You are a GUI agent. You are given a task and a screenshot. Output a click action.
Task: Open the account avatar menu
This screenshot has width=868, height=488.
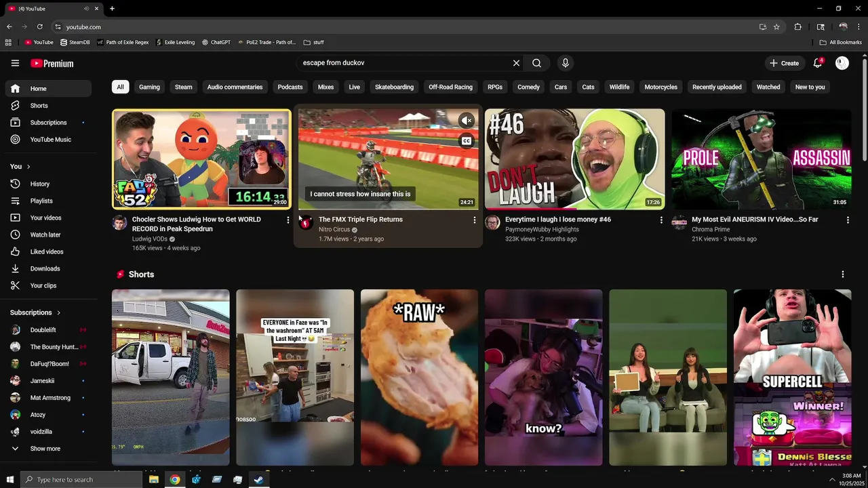click(x=842, y=63)
